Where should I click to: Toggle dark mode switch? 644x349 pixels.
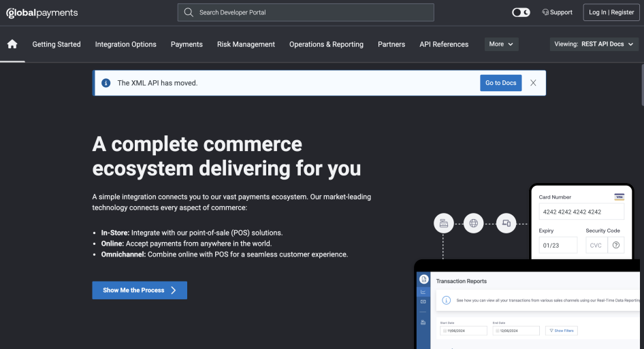(x=521, y=12)
